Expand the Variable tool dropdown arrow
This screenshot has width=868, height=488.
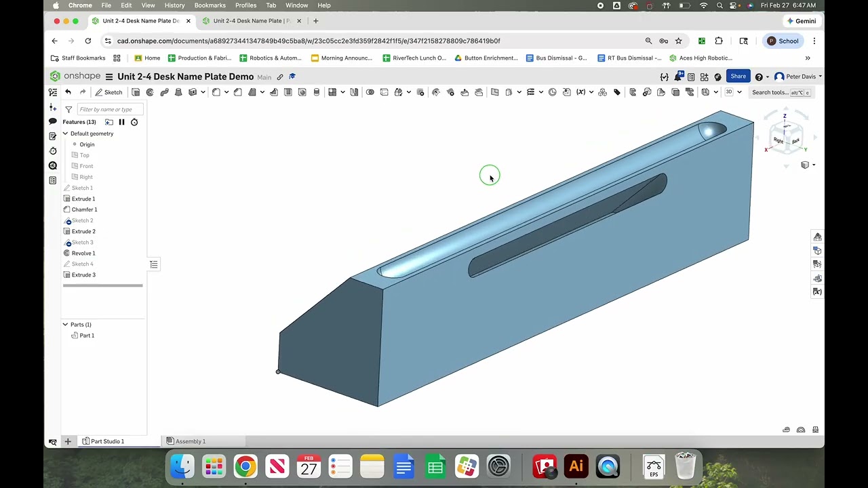(x=591, y=92)
